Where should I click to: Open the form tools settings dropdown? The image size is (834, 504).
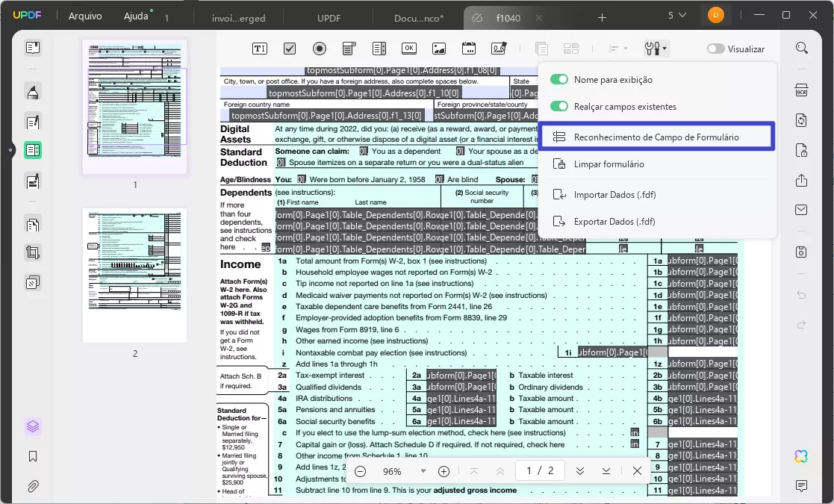coord(656,49)
